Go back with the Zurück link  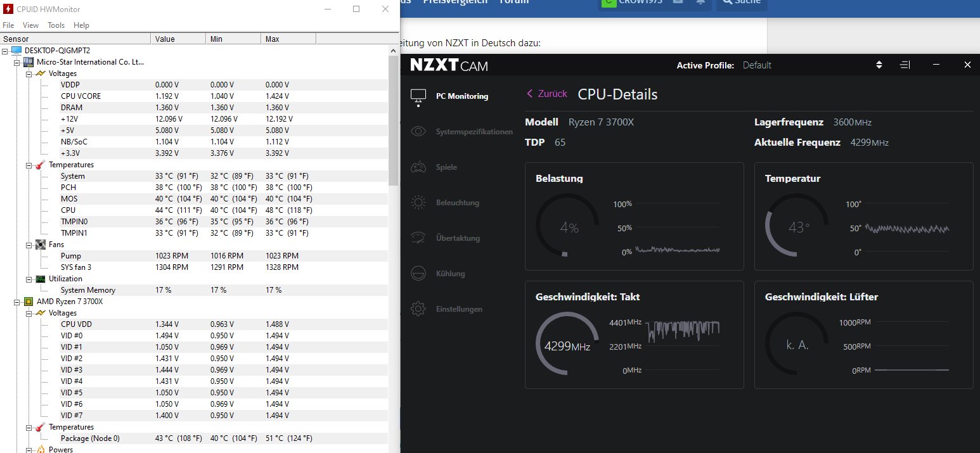[x=547, y=94]
